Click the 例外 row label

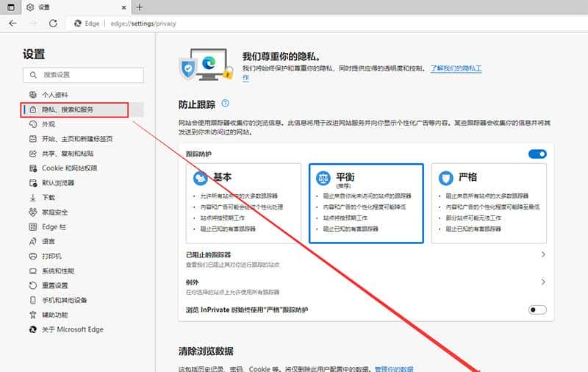pyautogui.click(x=193, y=282)
